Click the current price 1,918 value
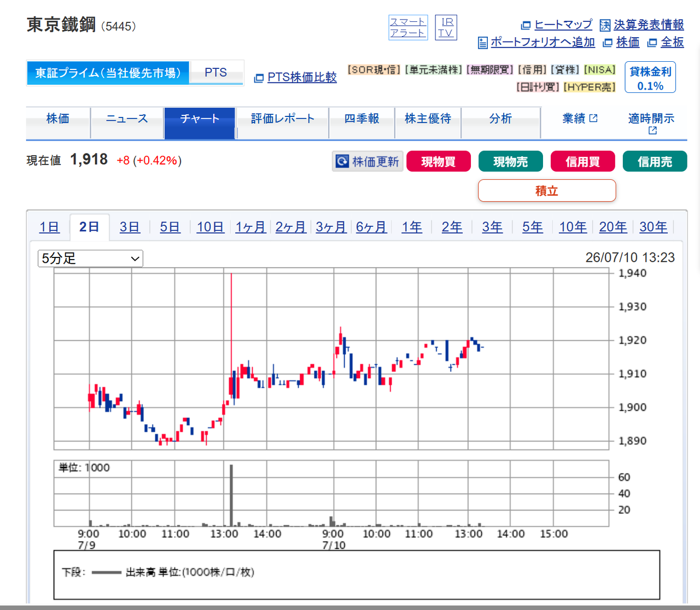 tap(89, 160)
